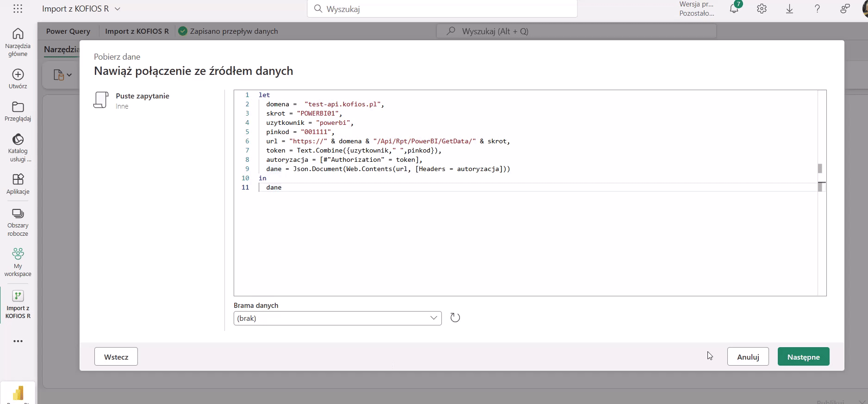The height and width of the screenshot is (404, 868).
Task: Click the Wyszukaj (Alt + Q) search box
Action: click(x=577, y=31)
